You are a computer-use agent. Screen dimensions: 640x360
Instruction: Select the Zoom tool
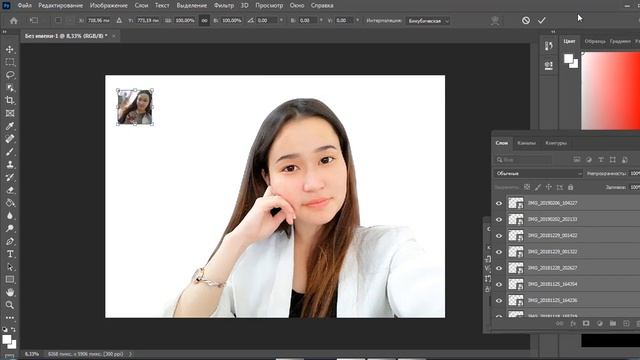(10, 305)
